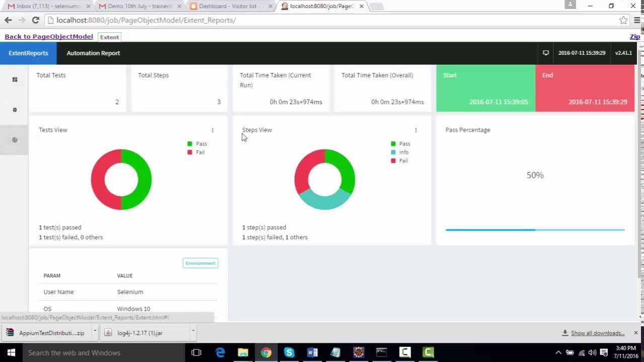
Task: Close the downloads bar
Action: tap(635, 333)
